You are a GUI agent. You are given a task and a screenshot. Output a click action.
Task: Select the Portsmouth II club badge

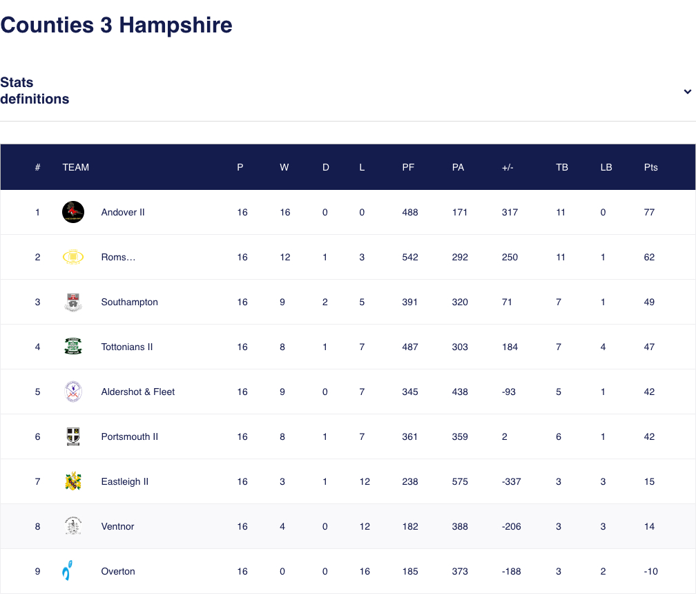coord(73,436)
